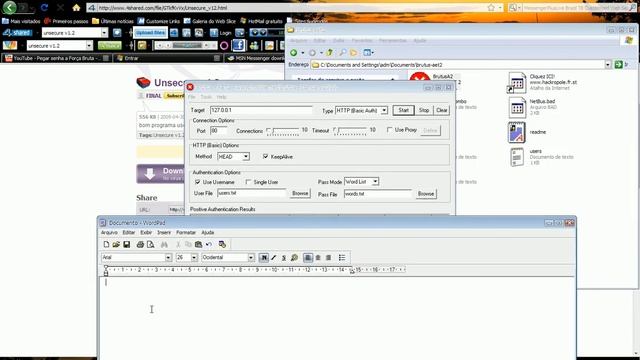Click the Upload files toolbar button
The image size is (640, 360).
(x=151, y=33)
